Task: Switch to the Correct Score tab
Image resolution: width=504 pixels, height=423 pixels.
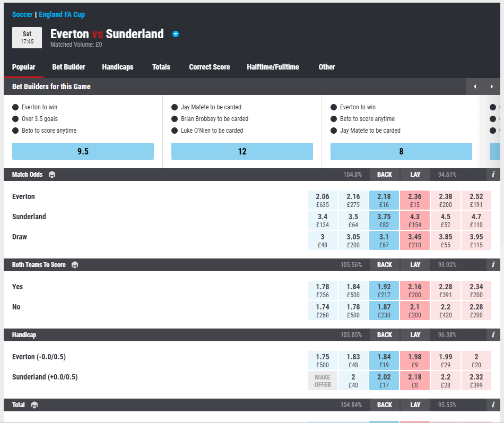Action: 209,67
